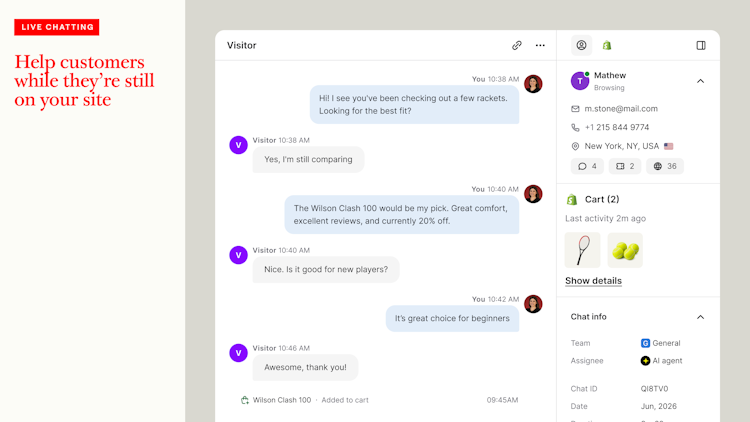This screenshot has height=422, width=750.
Task: Click the phone number +1 215 844 9774
Action: coord(617,127)
